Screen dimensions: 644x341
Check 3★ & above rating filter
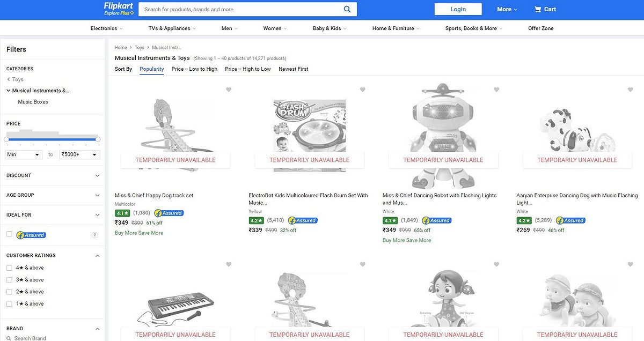pyautogui.click(x=9, y=280)
